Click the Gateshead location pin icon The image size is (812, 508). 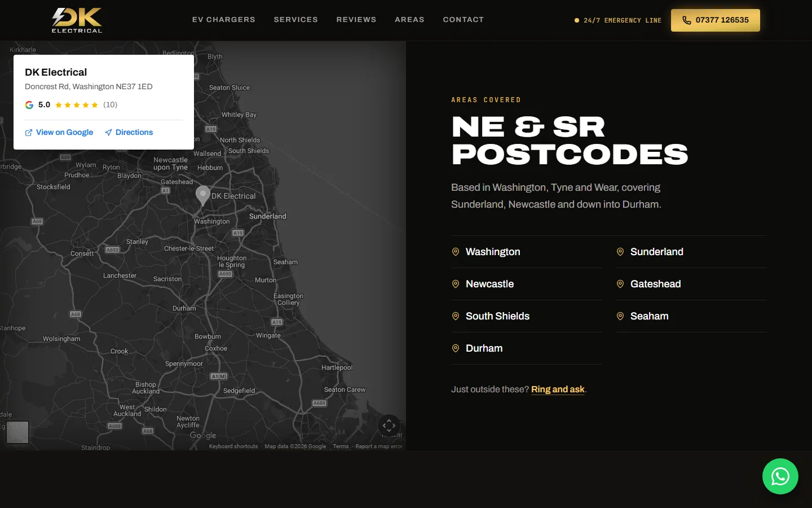[x=620, y=284]
